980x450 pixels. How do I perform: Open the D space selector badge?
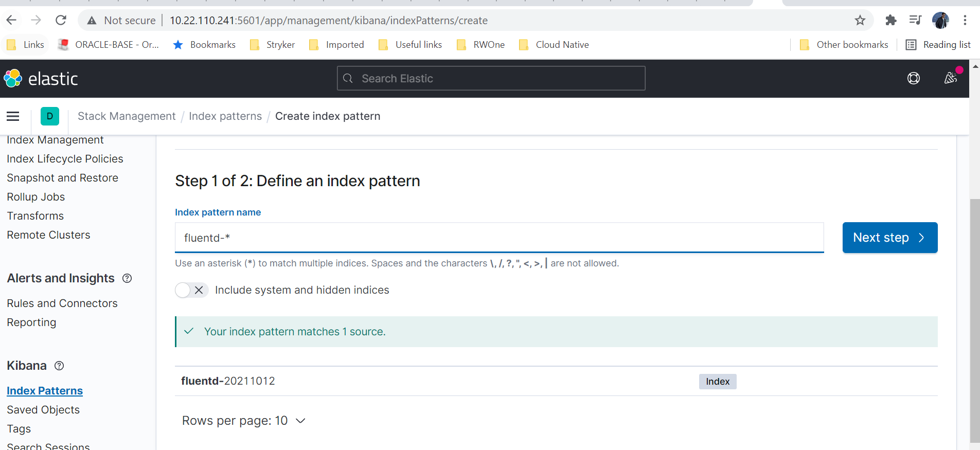pos(50,116)
